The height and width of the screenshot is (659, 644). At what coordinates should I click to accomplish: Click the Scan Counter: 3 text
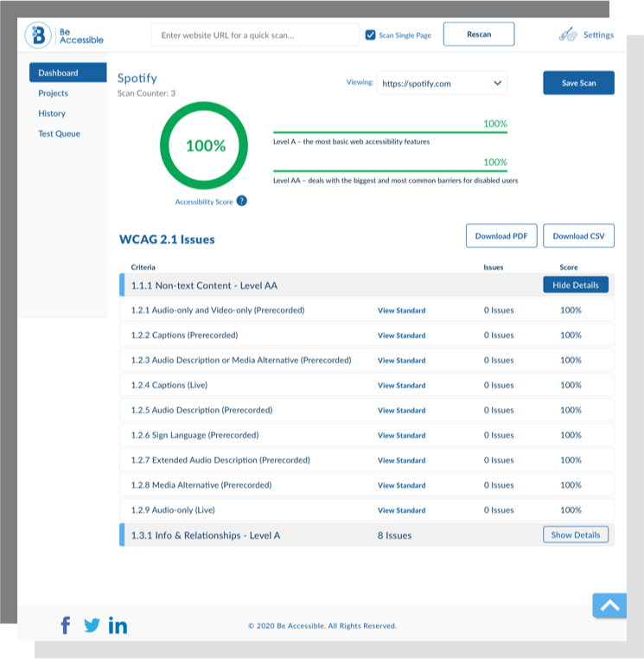tap(146, 93)
